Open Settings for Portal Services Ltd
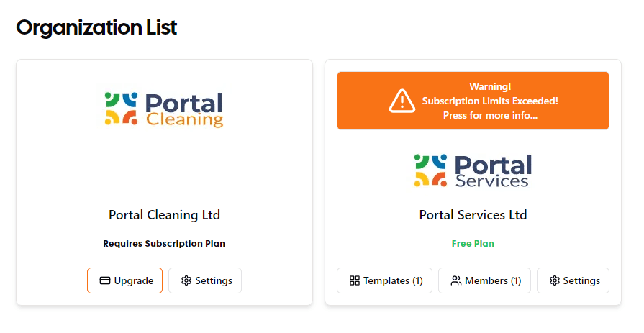This screenshot has width=644, height=333. (x=573, y=280)
